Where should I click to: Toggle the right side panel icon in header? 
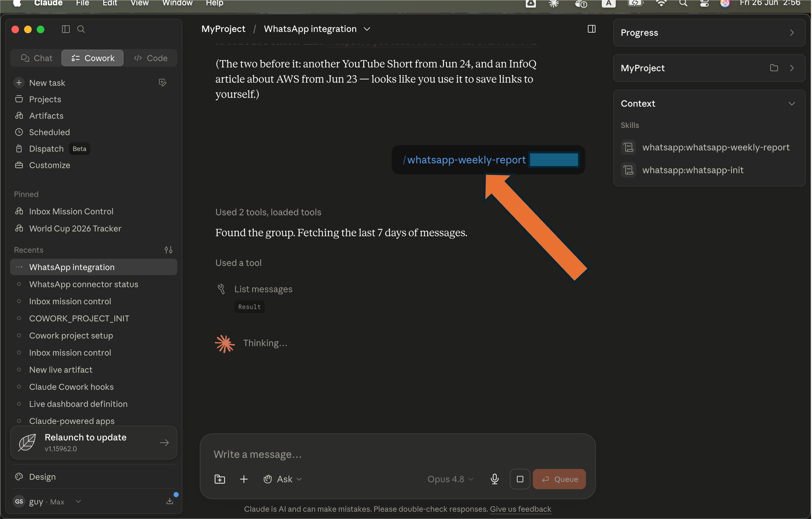592,29
